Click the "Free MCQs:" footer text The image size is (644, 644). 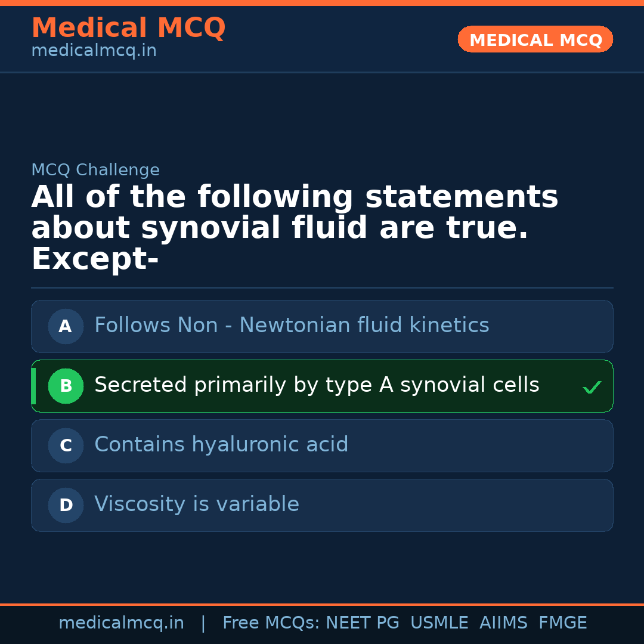[x=271, y=623]
